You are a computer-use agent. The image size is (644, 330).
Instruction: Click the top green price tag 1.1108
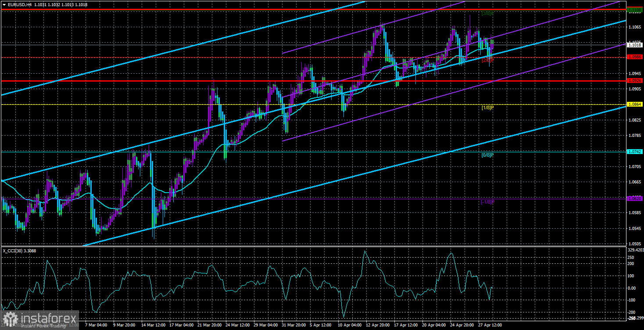click(635, 9)
